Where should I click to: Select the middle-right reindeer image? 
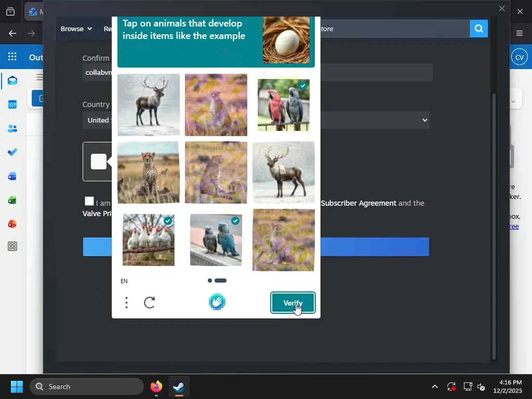(x=284, y=172)
